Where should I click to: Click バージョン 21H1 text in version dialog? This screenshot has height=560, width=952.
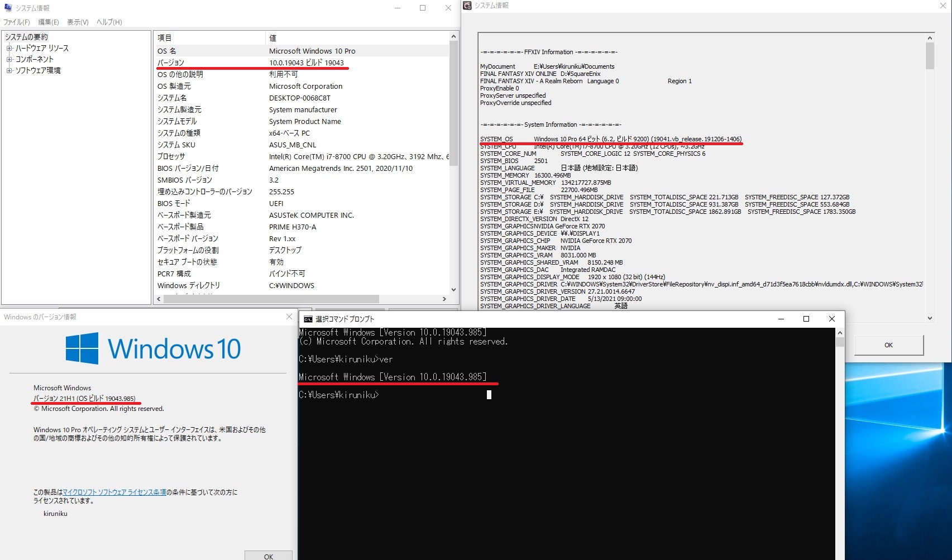coord(84,398)
